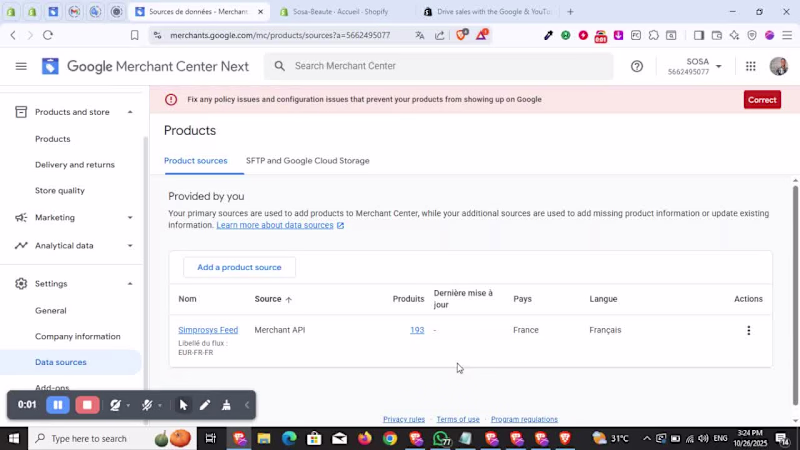Viewport: 800px width, 450px height.
Task: Open the Brave Rewards triangle icon
Action: point(482,35)
